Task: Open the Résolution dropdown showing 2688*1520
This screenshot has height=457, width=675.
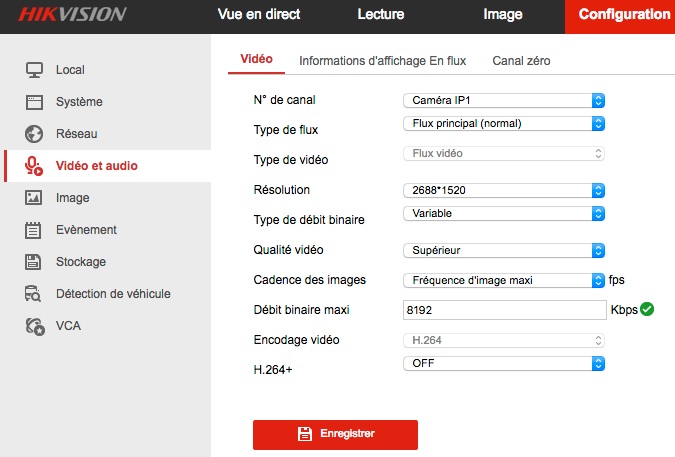Action: click(x=505, y=190)
